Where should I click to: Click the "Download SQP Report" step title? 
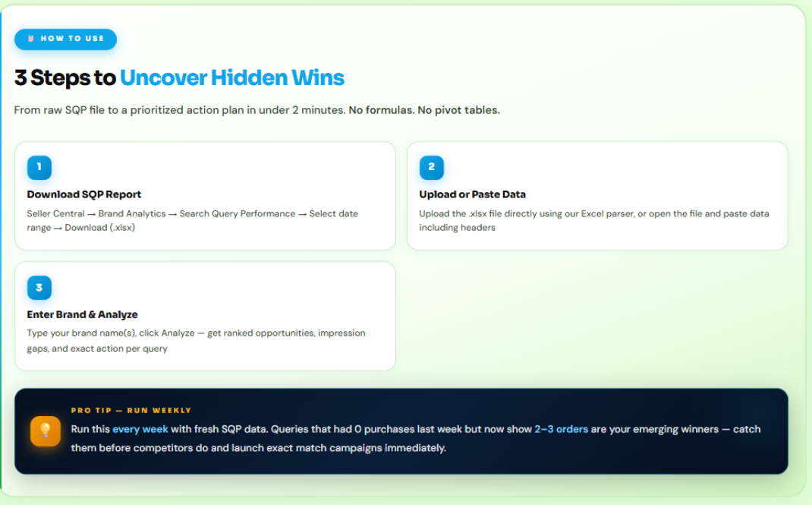[x=84, y=194]
